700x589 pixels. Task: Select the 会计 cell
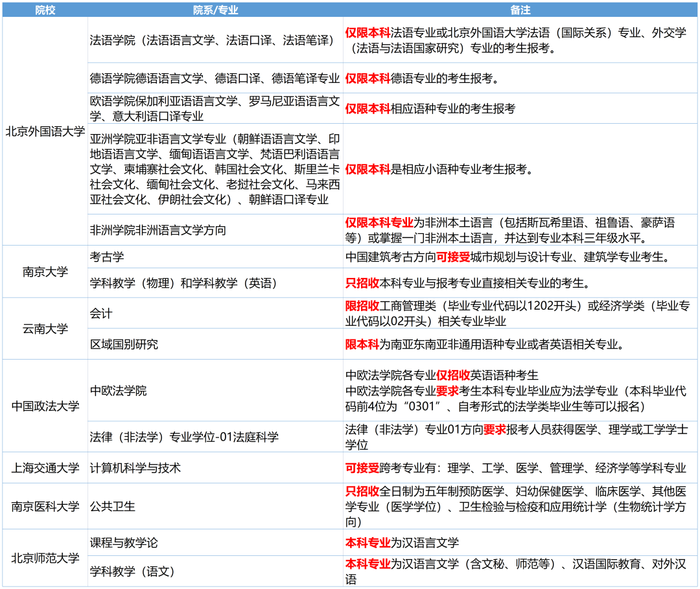pyautogui.click(x=215, y=313)
